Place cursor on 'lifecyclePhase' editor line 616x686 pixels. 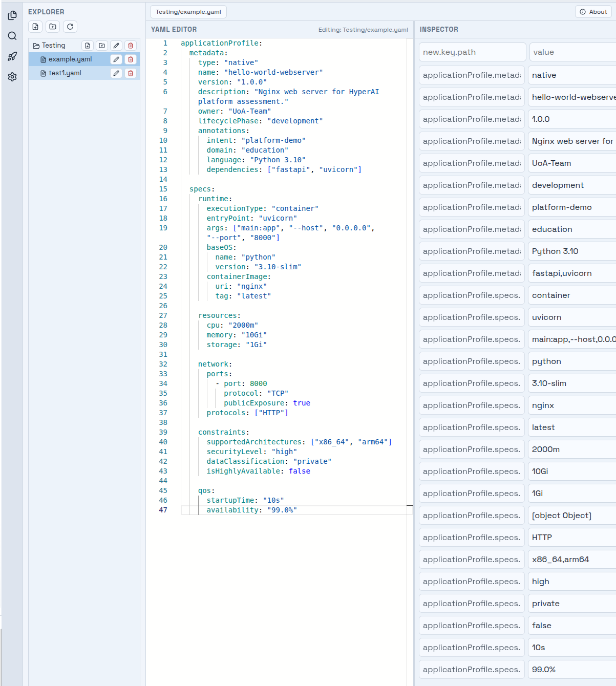click(x=261, y=121)
